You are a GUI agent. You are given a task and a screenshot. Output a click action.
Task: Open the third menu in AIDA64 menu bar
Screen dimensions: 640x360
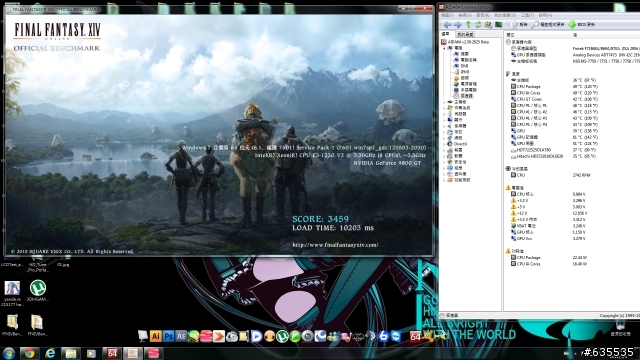[482, 15]
